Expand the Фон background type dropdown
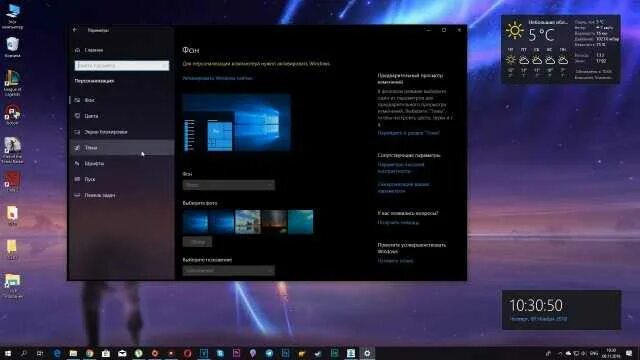Viewport: 640px width, 360px height. (x=229, y=185)
